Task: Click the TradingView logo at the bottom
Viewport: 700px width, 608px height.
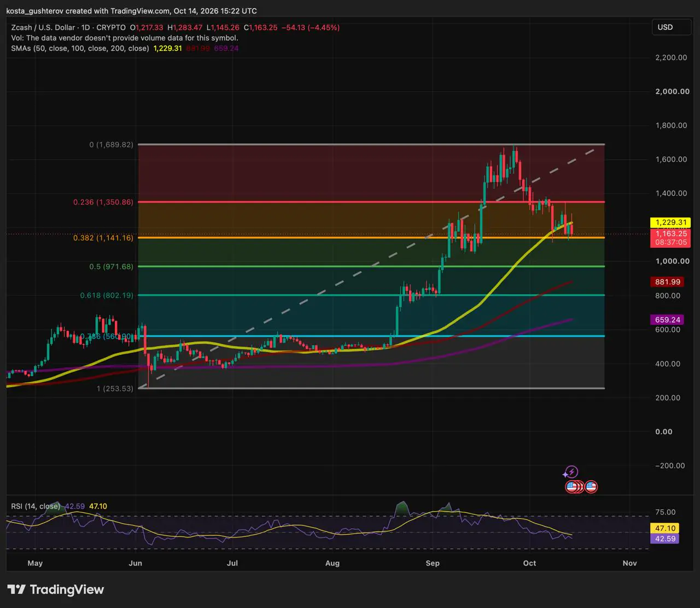Action: 55,589
